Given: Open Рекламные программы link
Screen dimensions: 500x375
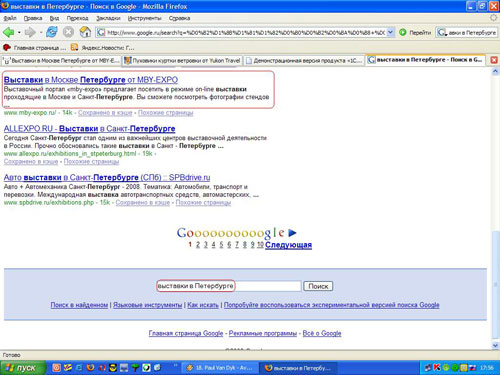Looking at the screenshot, I should tap(263, 333).
